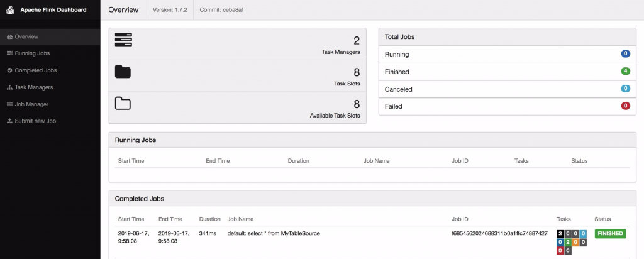Click the server icon beside Task Managers count
This screenshot has width=644, height=259.
(123, 40)
